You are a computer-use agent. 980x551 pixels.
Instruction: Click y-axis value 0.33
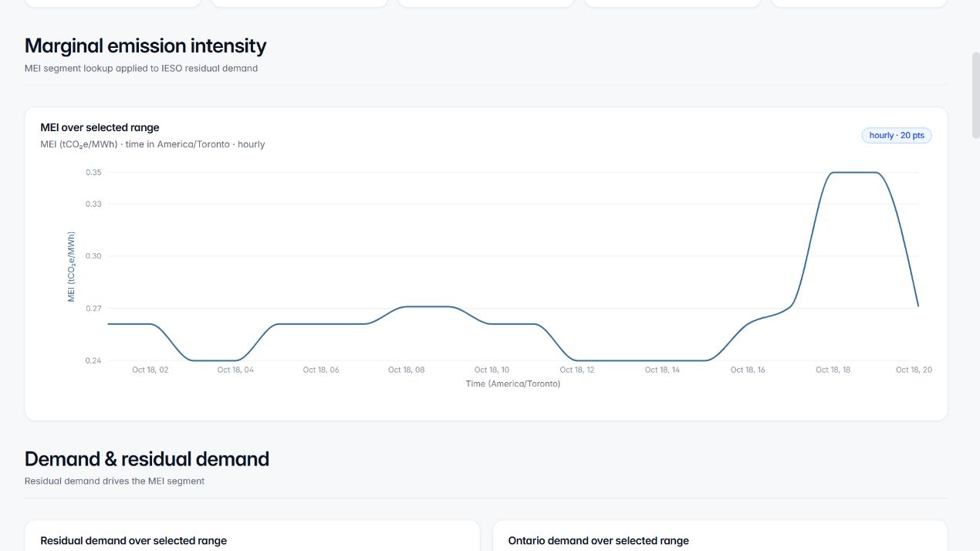coord(93,204)
